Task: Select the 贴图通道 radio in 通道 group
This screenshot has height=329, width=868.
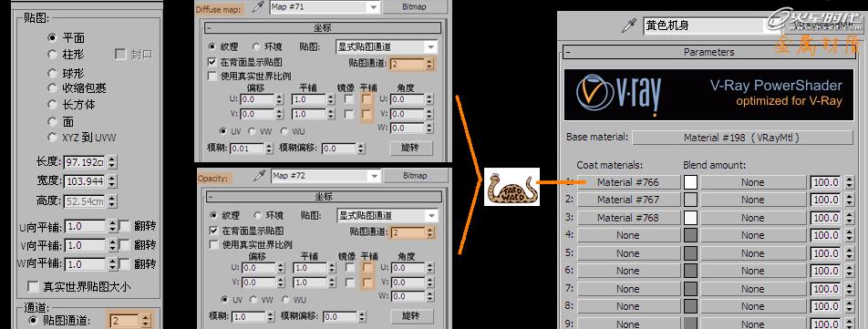Action: pos(33,320)
